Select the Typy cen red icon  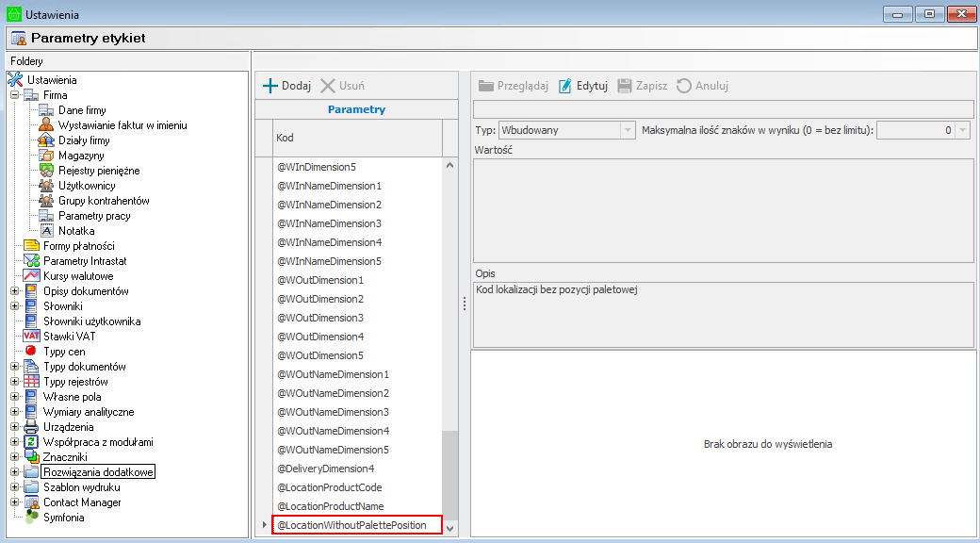tap(31, 352)
